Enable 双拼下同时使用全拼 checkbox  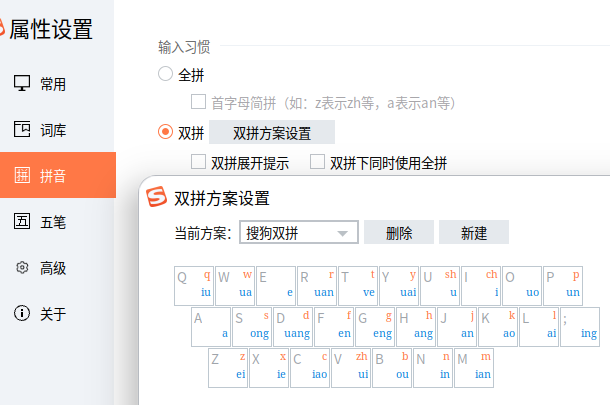point(317,161)
